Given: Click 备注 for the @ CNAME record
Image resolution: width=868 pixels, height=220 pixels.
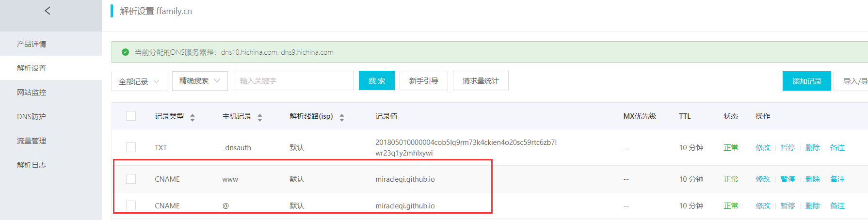Looking at the screenshot, I should 837,206.
